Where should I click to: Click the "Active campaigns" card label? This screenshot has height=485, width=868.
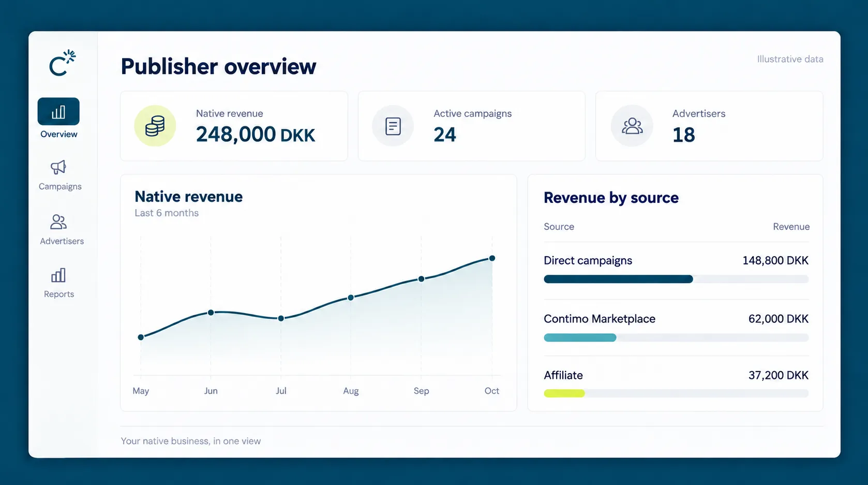point(472,113)
